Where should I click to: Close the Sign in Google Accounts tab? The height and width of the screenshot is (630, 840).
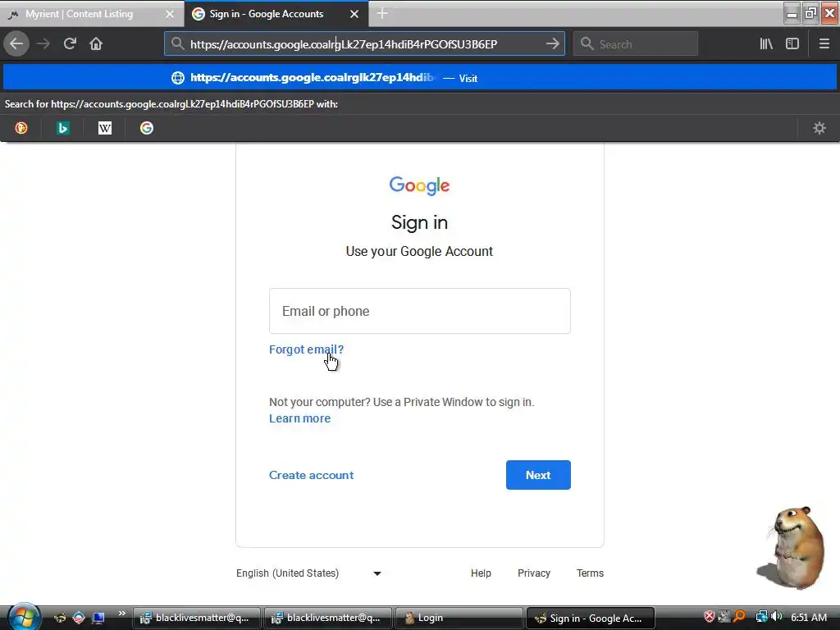[x=354, y=14]
